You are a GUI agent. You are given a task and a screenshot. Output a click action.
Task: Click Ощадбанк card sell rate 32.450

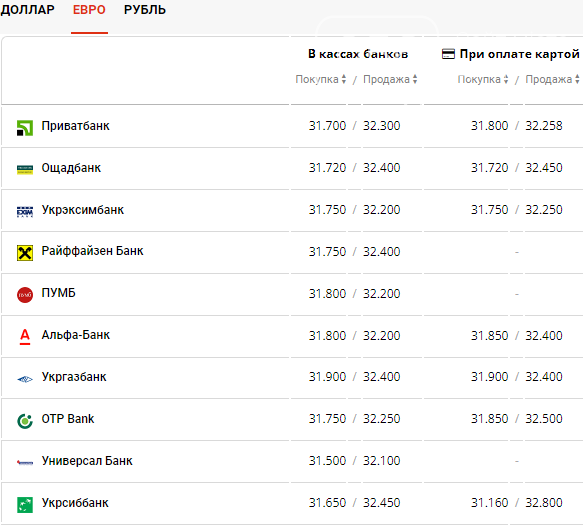544,168
